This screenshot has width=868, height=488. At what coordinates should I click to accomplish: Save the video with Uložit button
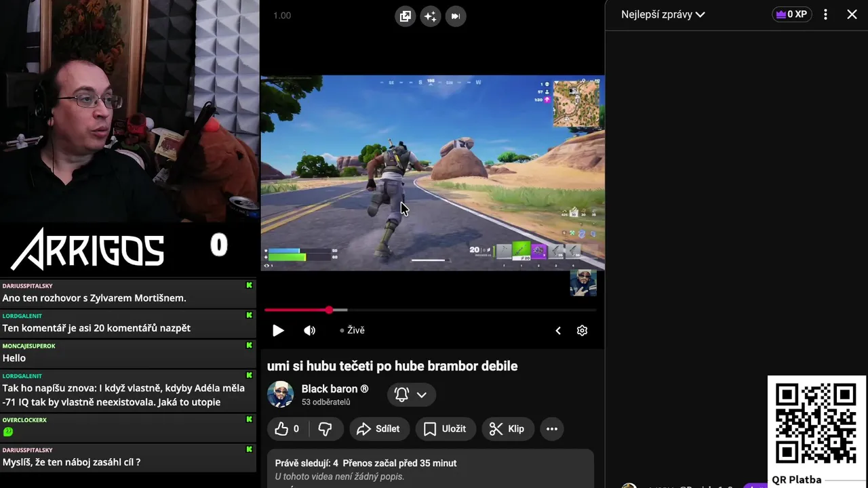click(x=445, y=429)
